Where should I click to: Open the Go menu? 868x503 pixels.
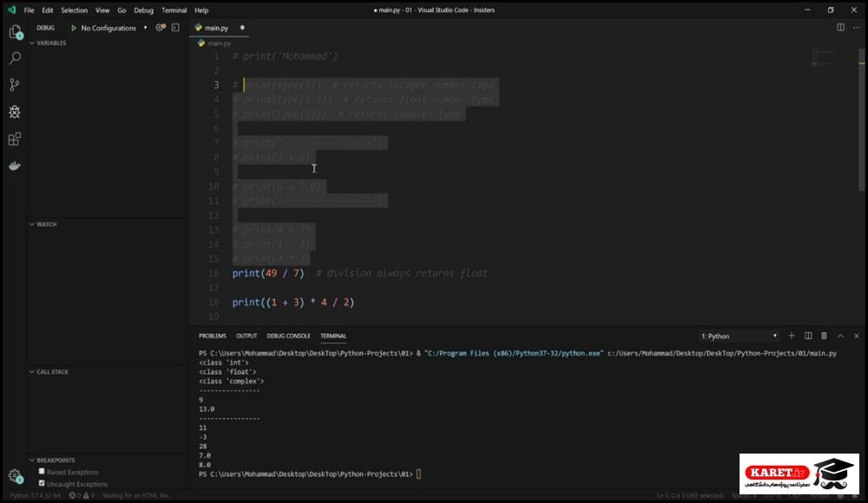click(122, 10)
